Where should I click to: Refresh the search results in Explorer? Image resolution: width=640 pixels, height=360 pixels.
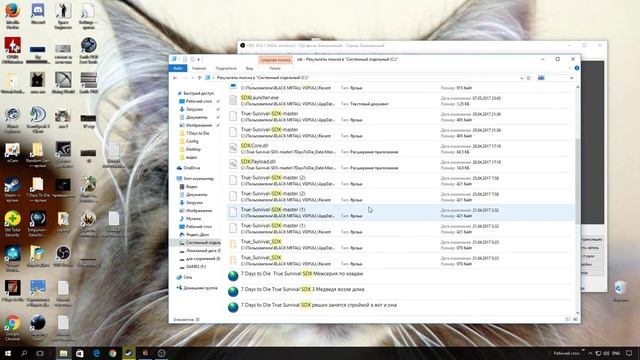(529, 78)
